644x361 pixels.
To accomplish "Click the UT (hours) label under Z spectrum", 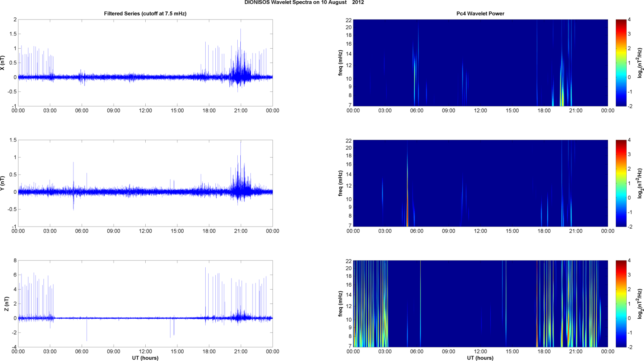I will tap(480, 358).
